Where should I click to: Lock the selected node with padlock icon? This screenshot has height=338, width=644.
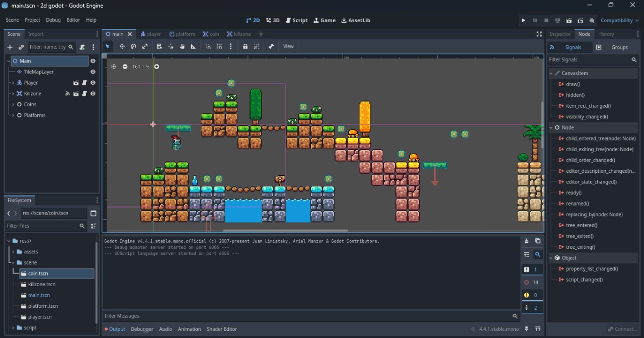pos(245,46)
